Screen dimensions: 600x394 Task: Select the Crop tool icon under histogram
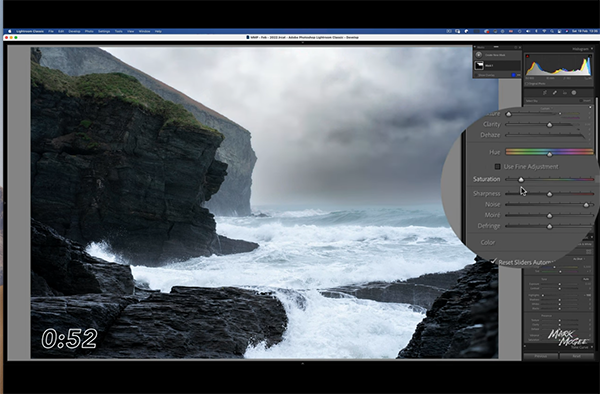point(545,93)
